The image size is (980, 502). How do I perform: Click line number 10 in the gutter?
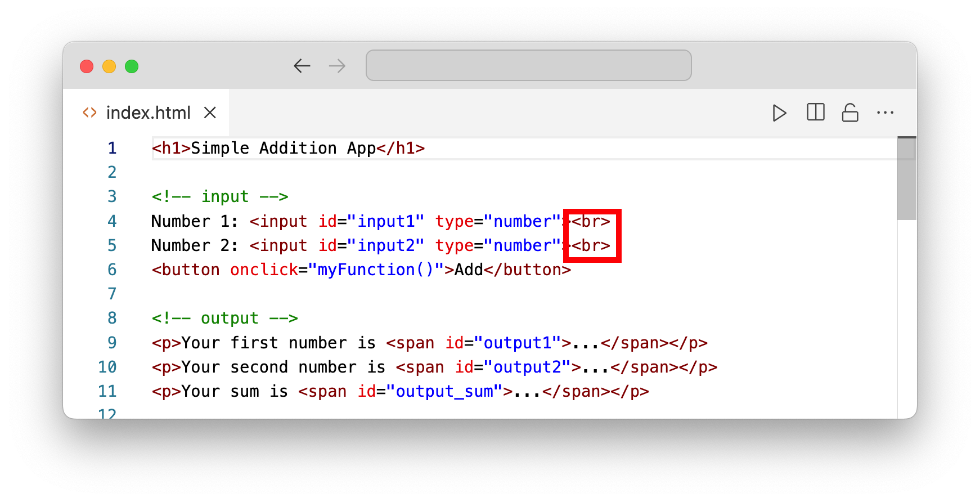[x=107, y=367]
